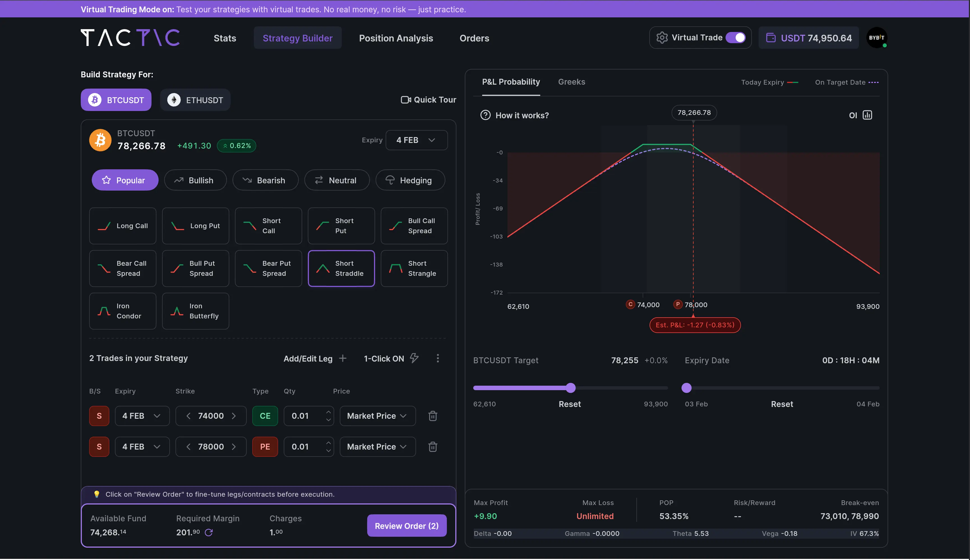This screenshot has height=560, width=970.
Task: Toggle the 1-Click ON lightning option
Action: (414, 358)
